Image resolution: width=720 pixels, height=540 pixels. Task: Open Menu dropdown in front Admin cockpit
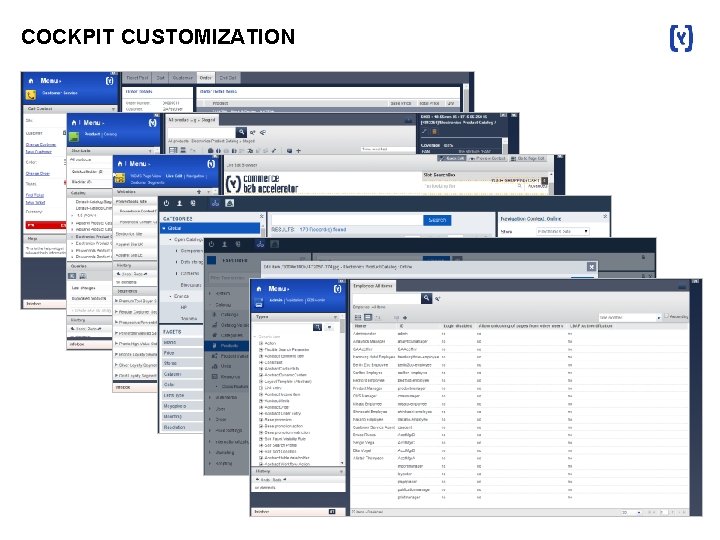coord(279,289)
